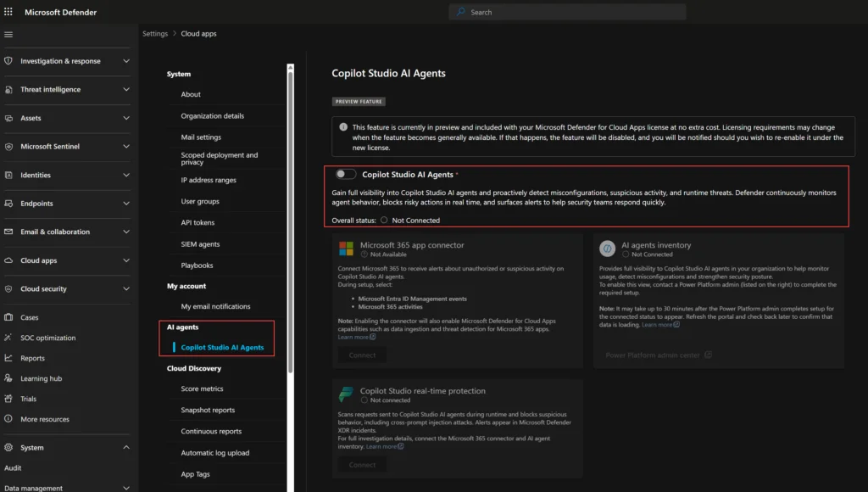
Task: Open Snapshot reports under Cloud Discovery
Action: tap(209, 410)
